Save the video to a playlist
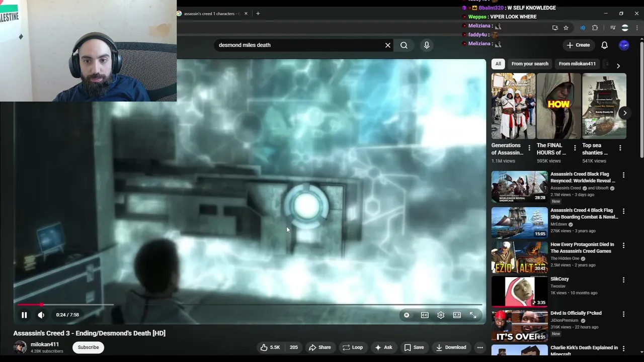This screenshot has height=362, width=644. 414,347
